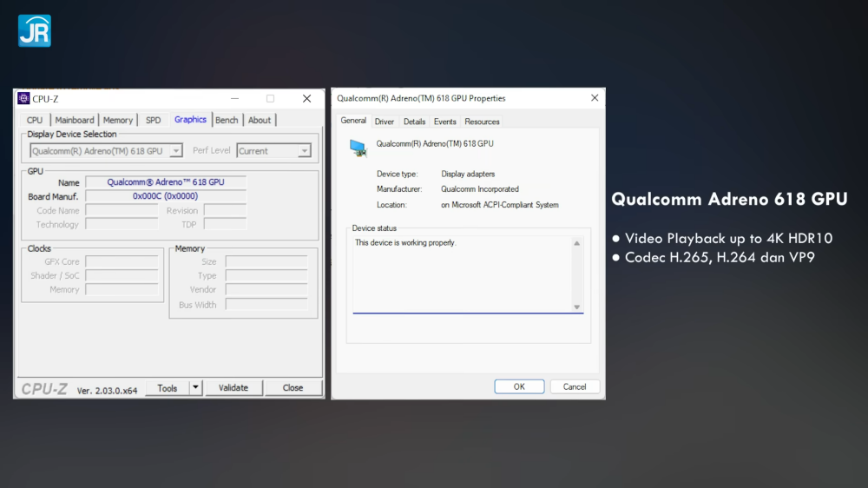Click 'on Microsoft ACPI-Compliant System' location text
The width and height of the screenshot is (868, 488).
(500, 205)
